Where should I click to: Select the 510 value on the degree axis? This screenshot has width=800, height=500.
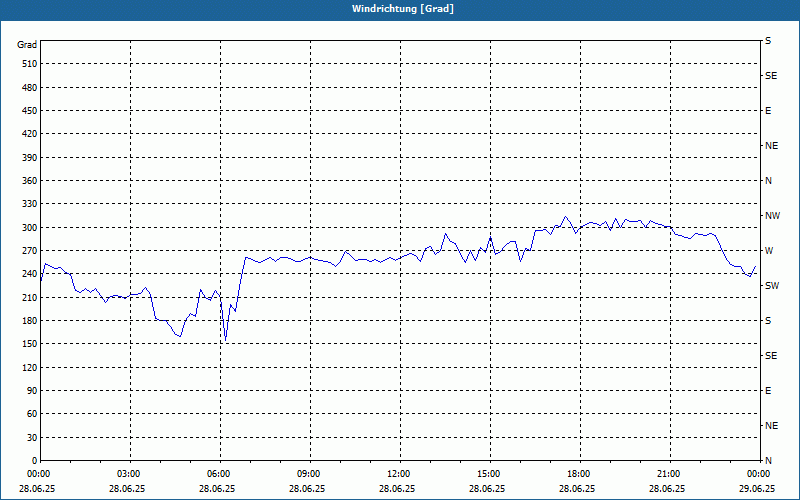(29, 64)
